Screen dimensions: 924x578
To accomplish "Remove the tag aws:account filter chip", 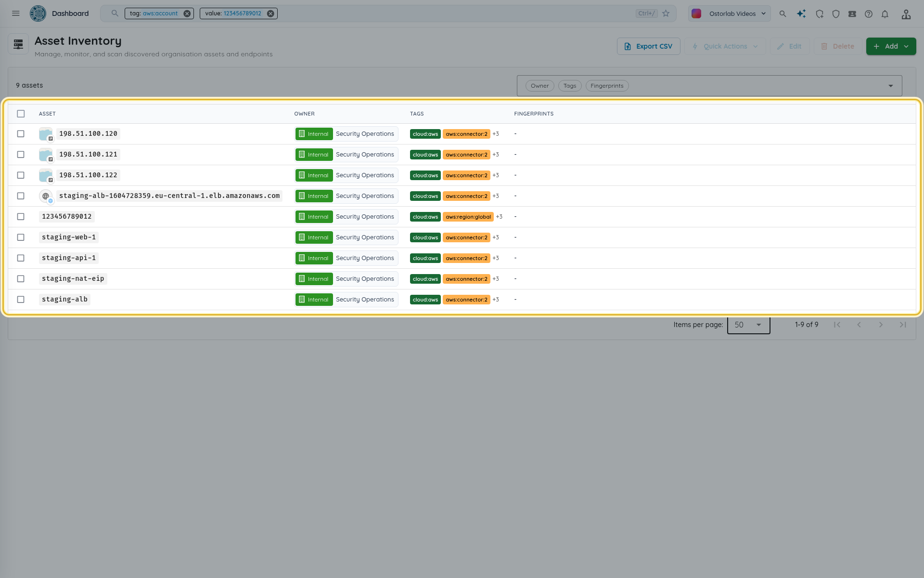I will tap(187, 13).
